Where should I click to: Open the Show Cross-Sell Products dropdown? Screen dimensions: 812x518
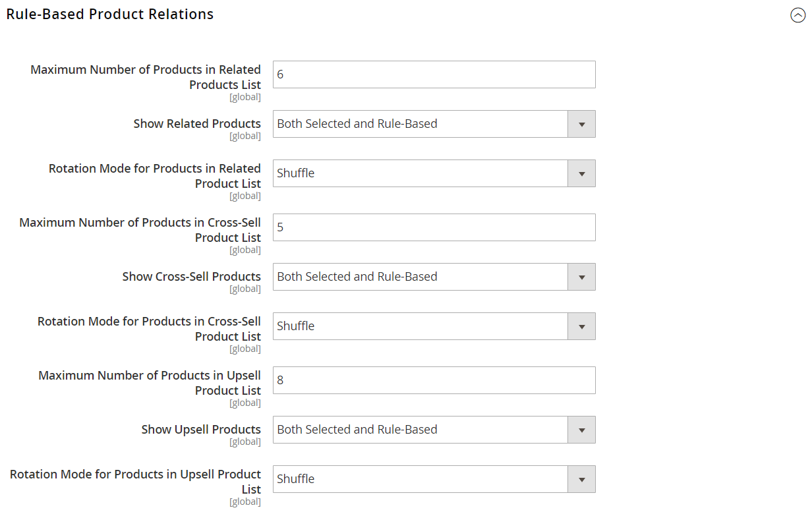(434, 277)
